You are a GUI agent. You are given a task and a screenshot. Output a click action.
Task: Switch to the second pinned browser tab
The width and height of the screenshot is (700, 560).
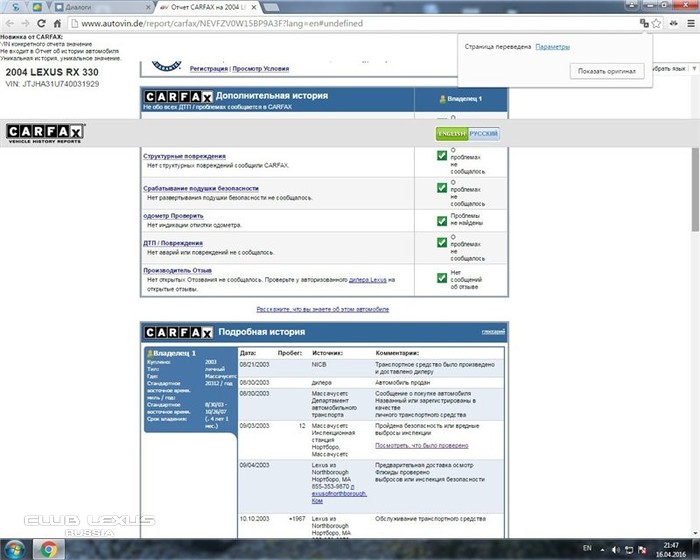(38, 7)
